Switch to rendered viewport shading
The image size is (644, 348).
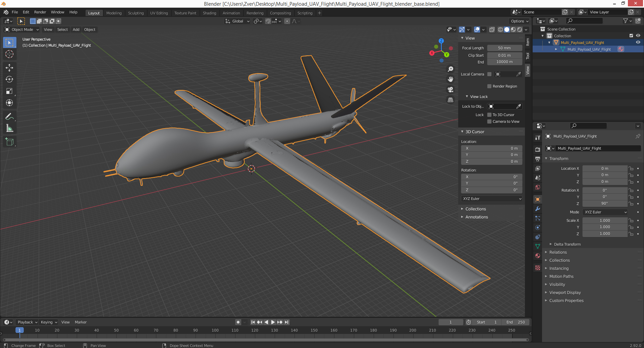[520, 30]
